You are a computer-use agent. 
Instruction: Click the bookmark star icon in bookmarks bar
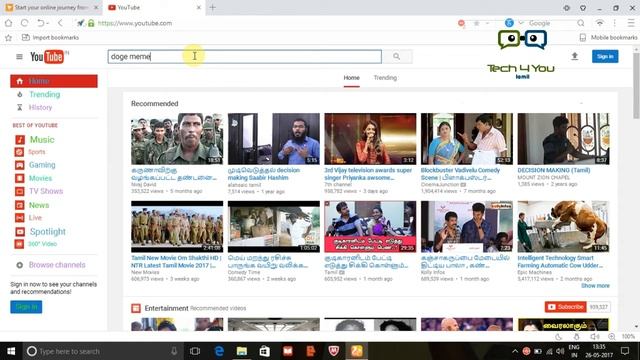coord(8,38)
